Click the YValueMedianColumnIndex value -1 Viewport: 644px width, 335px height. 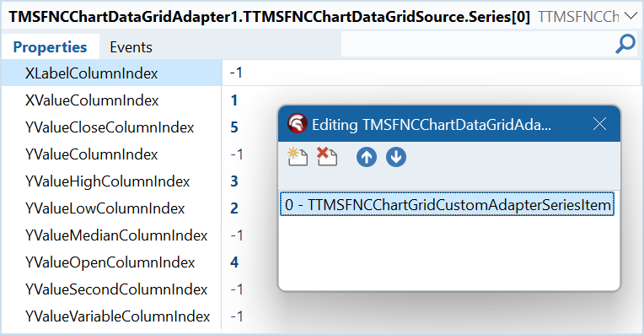[237, 235]
